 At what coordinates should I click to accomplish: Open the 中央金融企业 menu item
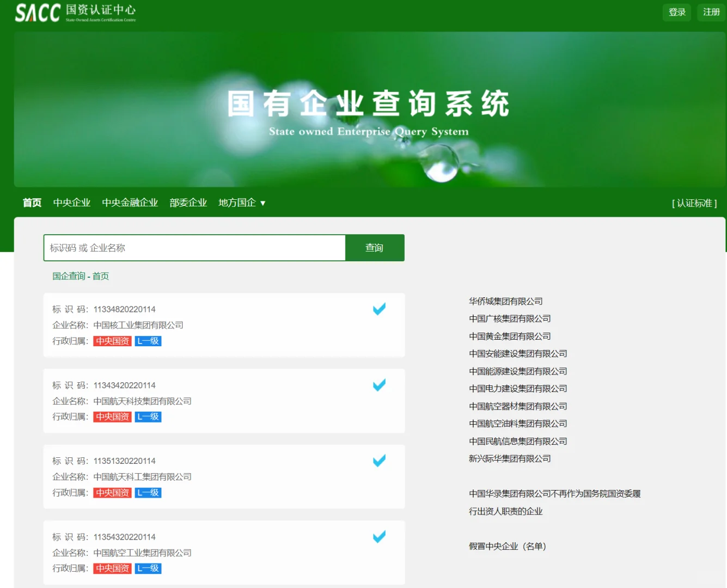pyautogui.click(x=130, y=203)
